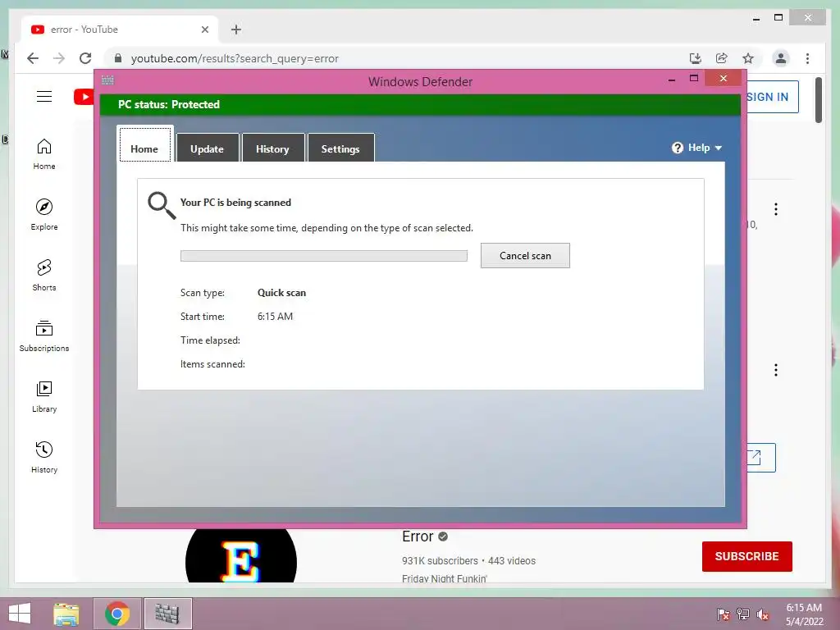Click the Cancel scan button
840x630 pixels.
tap(525, 256)
